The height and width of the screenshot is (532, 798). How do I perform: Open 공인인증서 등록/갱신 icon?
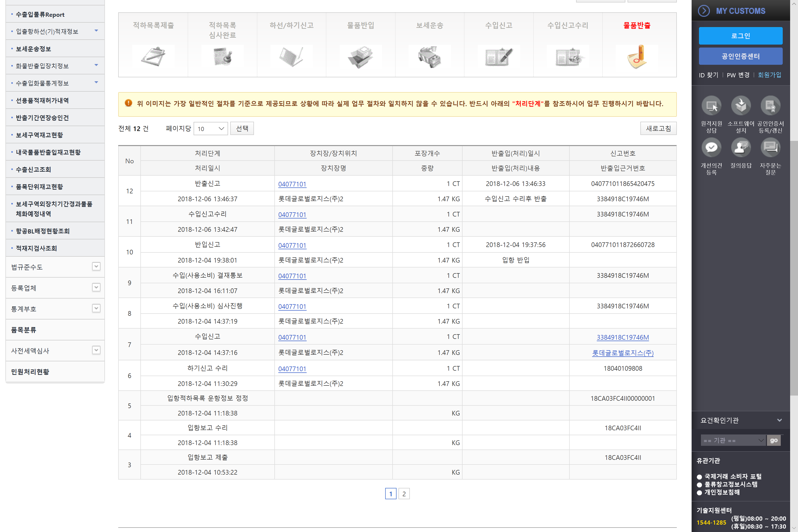click(x=770, y=105)
